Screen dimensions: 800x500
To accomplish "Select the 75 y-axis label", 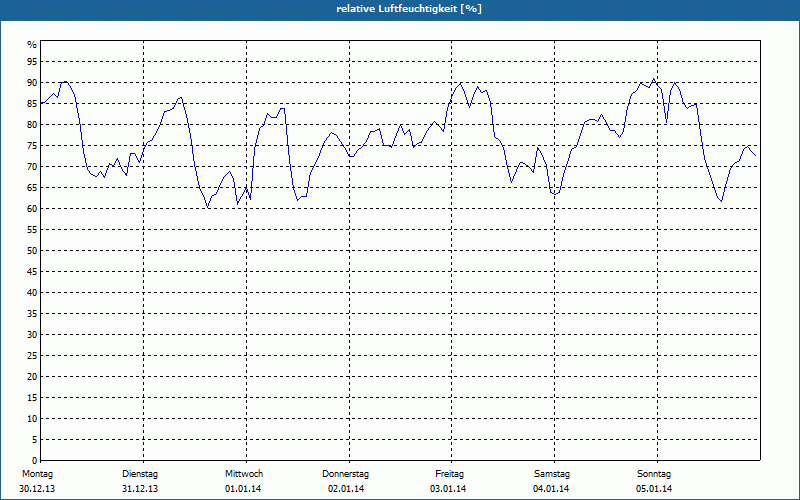I will pyautogui.click(x=32, y=146).
